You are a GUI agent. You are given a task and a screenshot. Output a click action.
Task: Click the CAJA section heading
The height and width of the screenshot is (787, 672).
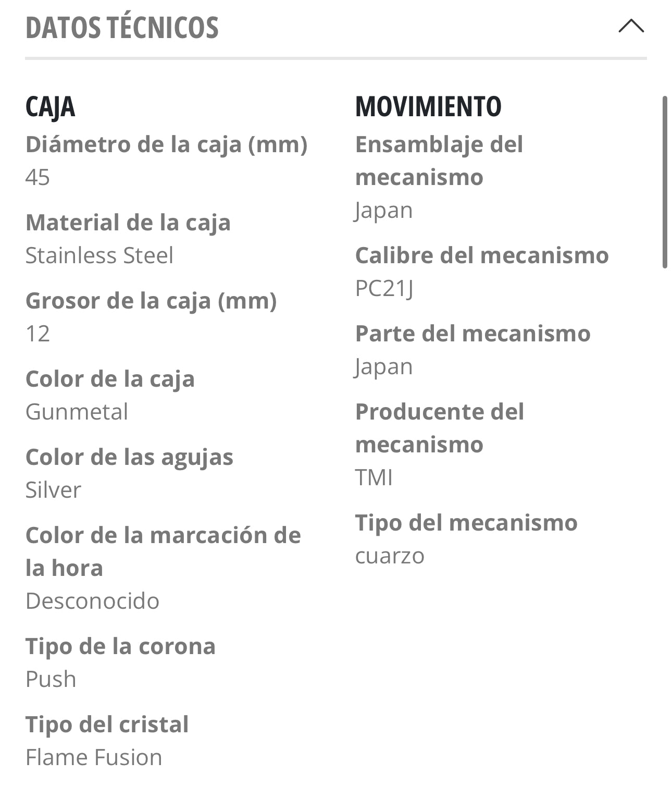[51, 107]
